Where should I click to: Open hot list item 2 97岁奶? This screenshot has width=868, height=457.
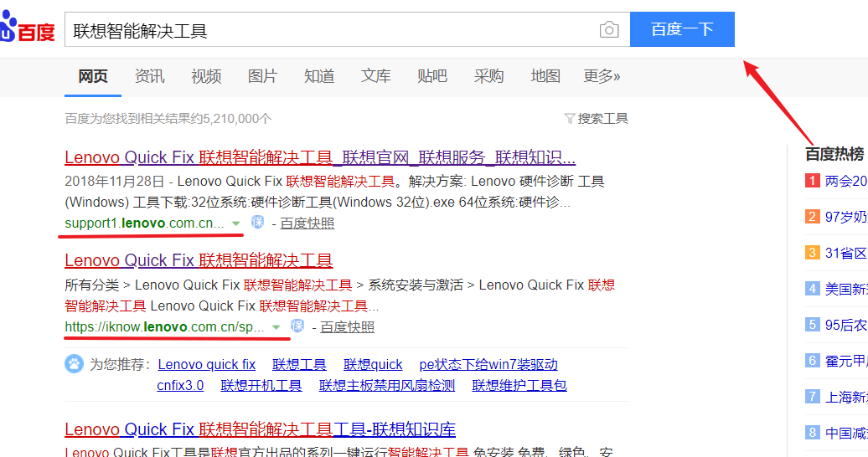pos(836,216)
